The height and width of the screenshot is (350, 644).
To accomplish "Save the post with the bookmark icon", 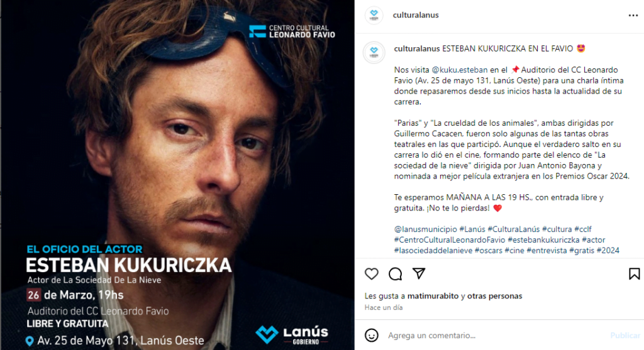I will [634, 274].
